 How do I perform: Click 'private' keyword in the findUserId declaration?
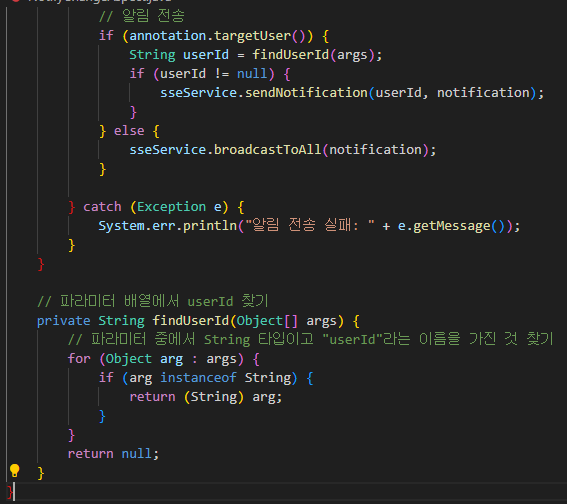pyautogui.click(x=64, y=321)
